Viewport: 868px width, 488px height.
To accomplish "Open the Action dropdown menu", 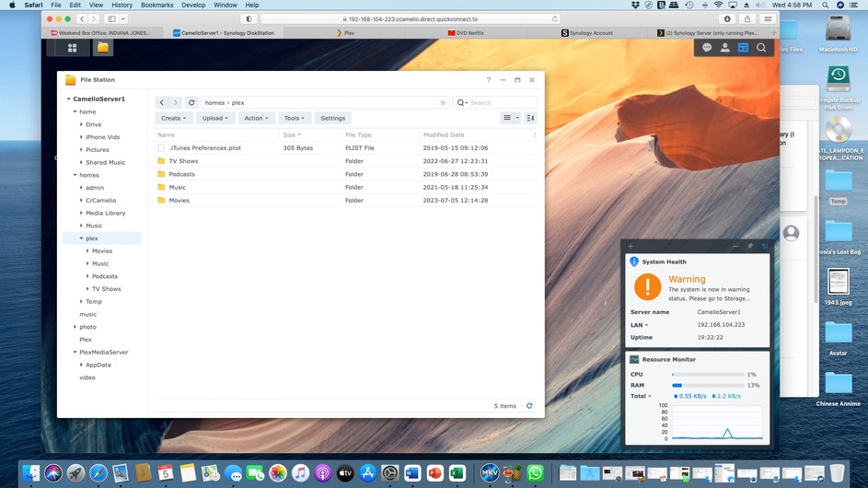I will [x=256, y=118].
